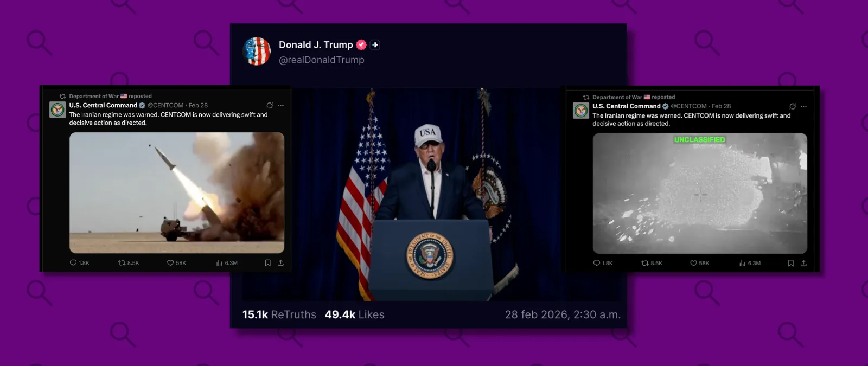Click the plus button beside the Donald J. Trump name

tap(375, 45)
